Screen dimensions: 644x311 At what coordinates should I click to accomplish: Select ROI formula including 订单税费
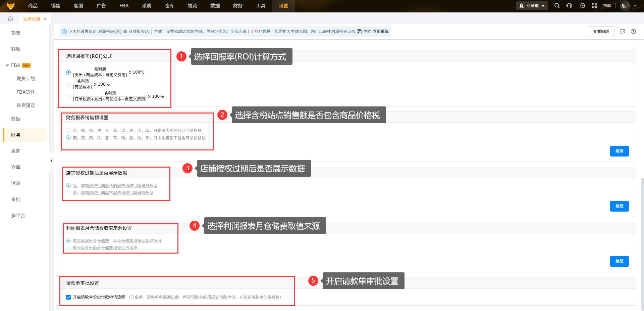click(68, 96)
